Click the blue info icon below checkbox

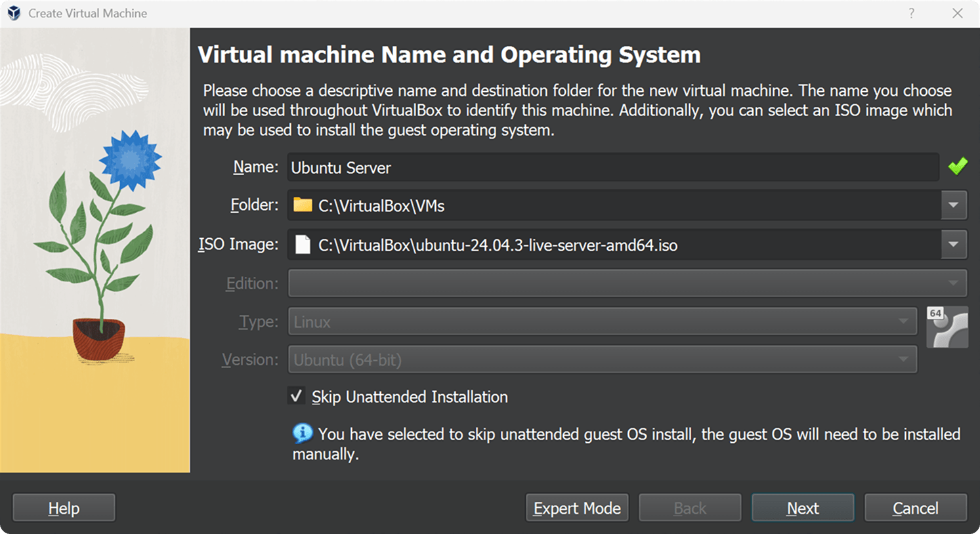[x=302, y=434]
